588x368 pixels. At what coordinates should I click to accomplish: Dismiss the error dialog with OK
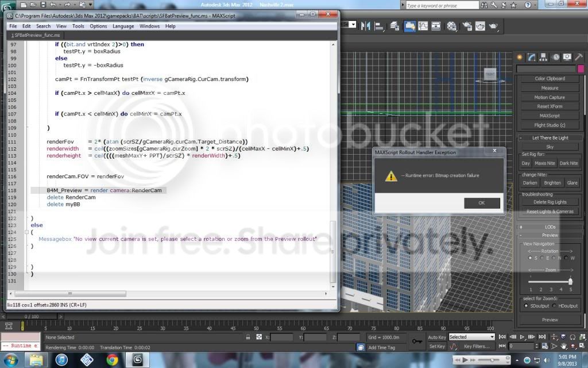click(482, 203)
